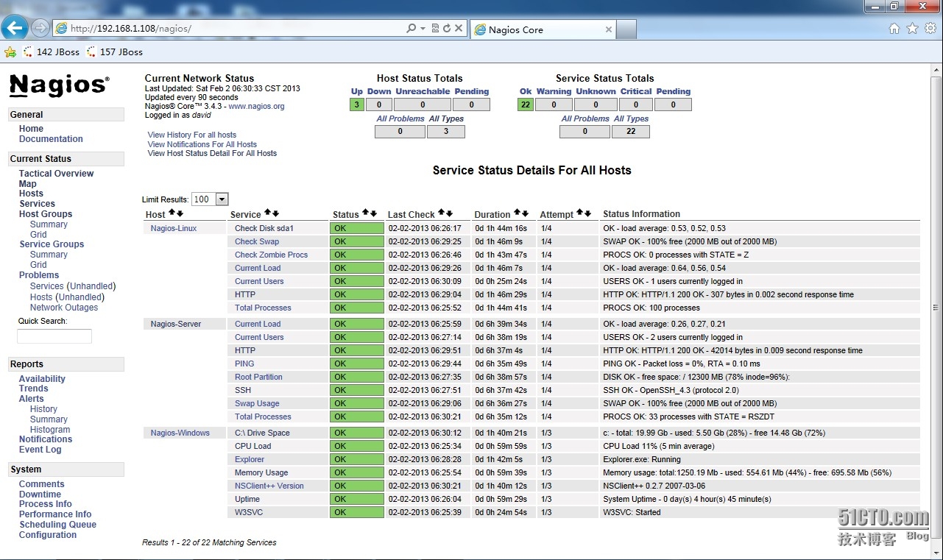Open Scheduling Queue under System

pos(57,525)
